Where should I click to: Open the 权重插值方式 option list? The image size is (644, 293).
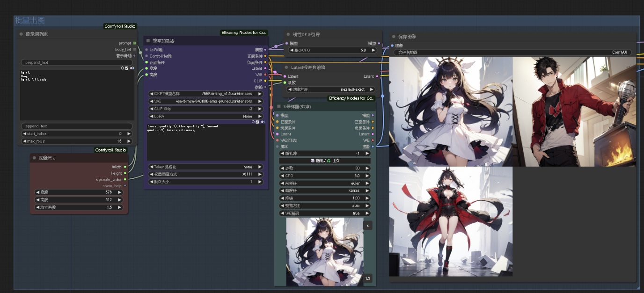(205, 174)
